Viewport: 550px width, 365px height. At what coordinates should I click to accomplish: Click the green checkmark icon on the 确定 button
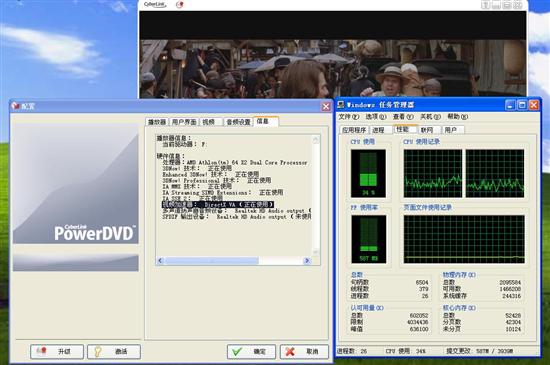[237, 351]
